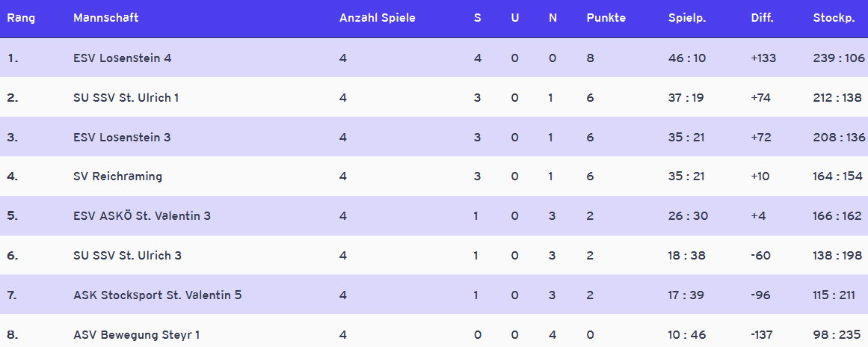Select ASV Bewegung Steyr 1 row
The width and height of the screenshot is (868, 347).
(x=136, y=335)
